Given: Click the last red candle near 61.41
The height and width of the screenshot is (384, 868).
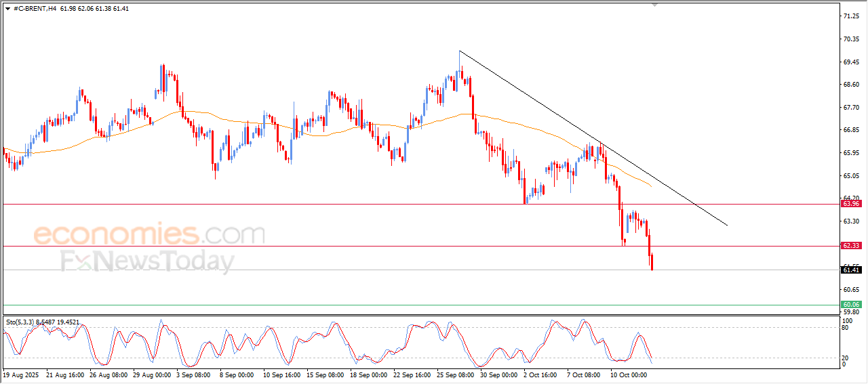Looking at the screenshot, I should 652,261.
